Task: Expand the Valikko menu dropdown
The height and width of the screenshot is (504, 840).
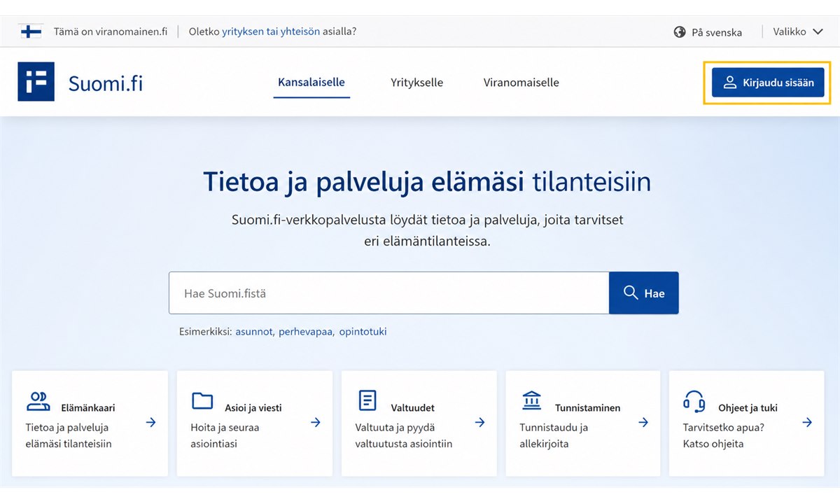Action: click(x=798, y=31)
